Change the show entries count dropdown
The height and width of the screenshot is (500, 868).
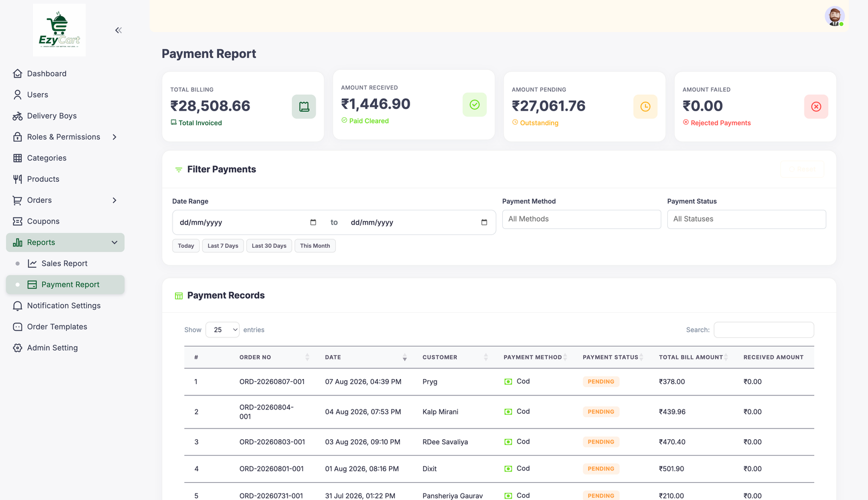pyautogui.click(x=222, y=330)
